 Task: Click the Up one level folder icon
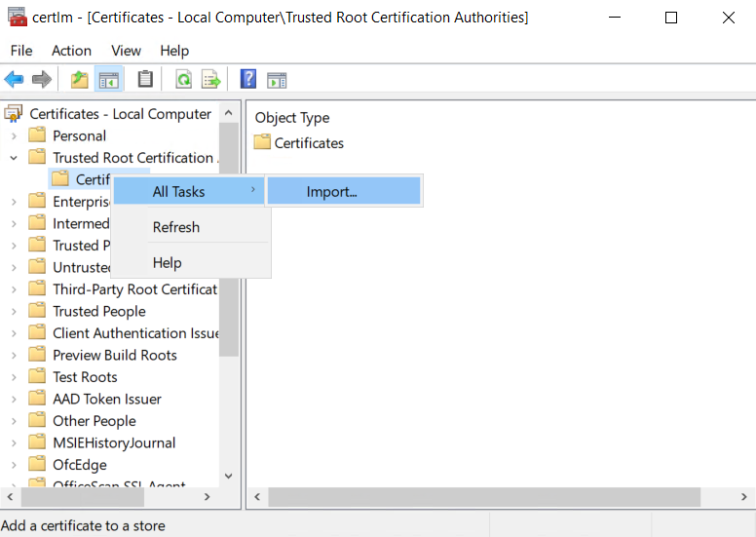tap(80, 79)
